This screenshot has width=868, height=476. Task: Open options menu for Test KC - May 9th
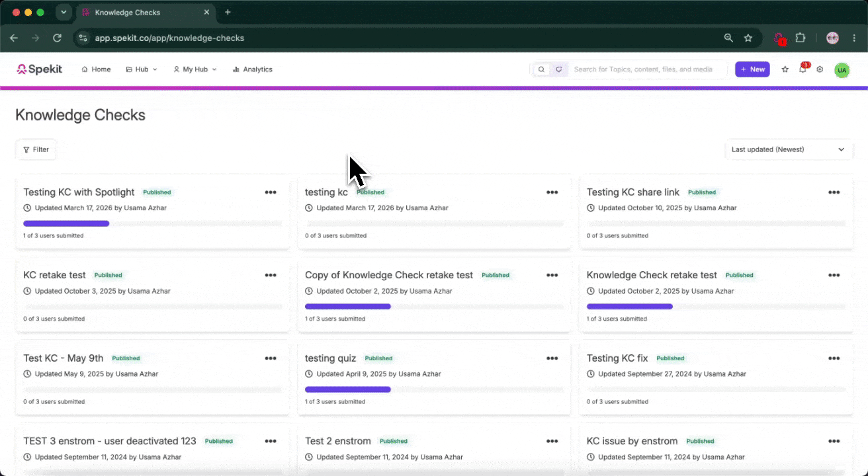tap(271, 358)
